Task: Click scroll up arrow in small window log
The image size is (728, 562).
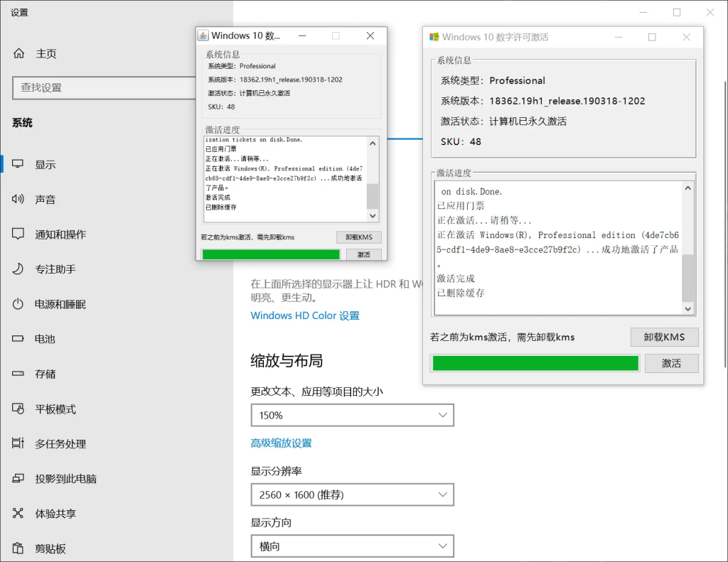Action: click(373, 144)
